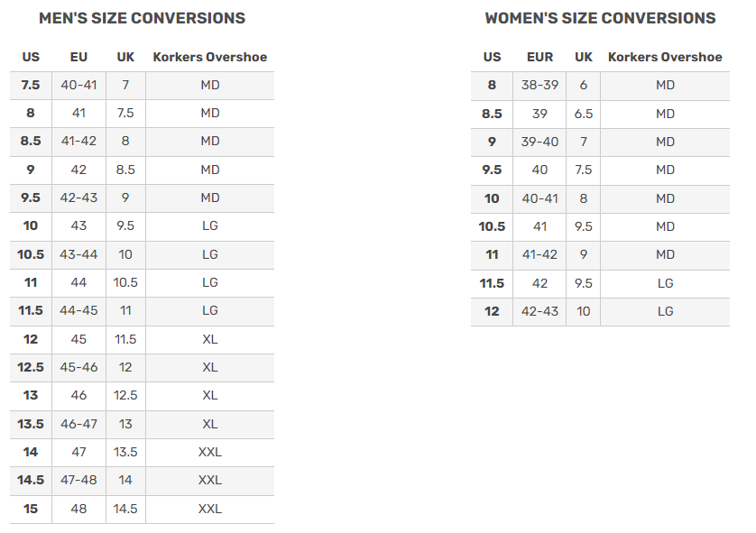Click the women's UK 6.5 cell

(584, 114)
